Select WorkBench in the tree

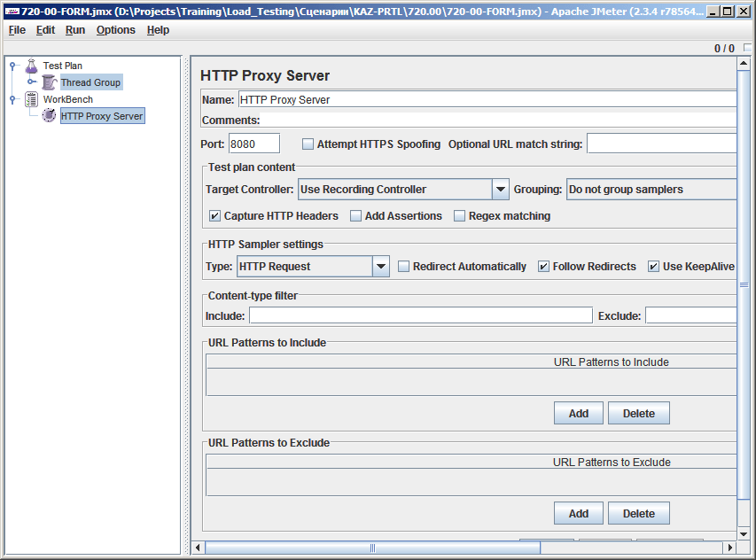(x=68, y=99)
